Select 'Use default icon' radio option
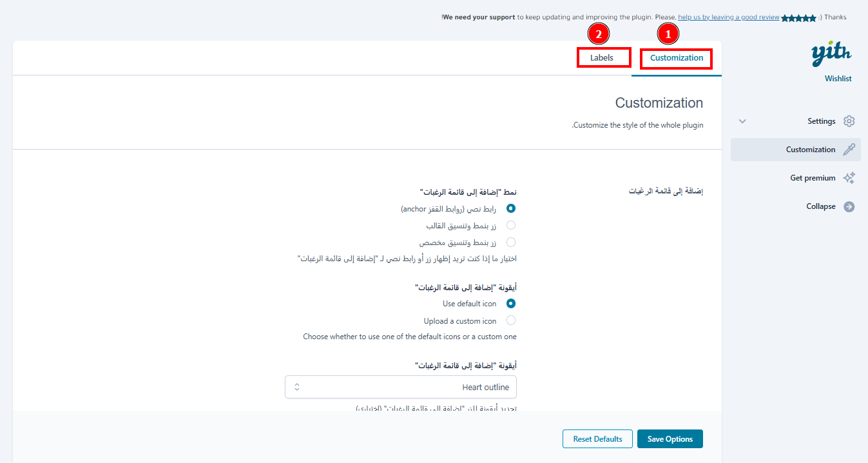 coord(511,304)
